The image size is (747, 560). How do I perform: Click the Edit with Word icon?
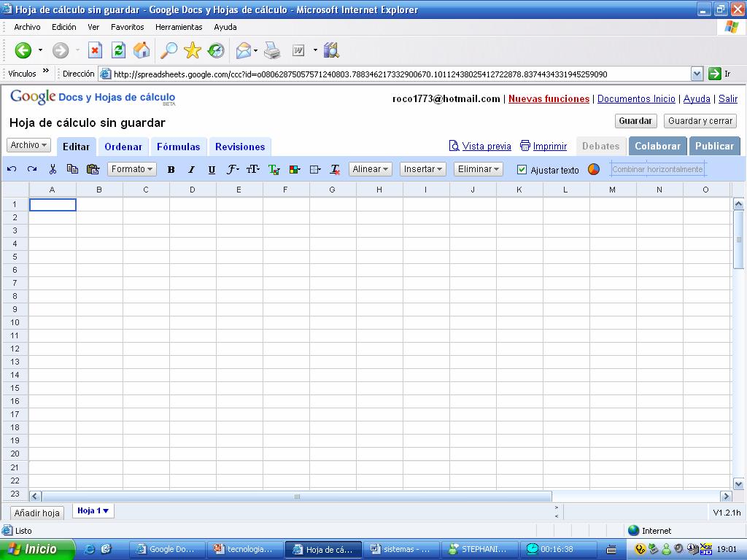click(298, 50)
